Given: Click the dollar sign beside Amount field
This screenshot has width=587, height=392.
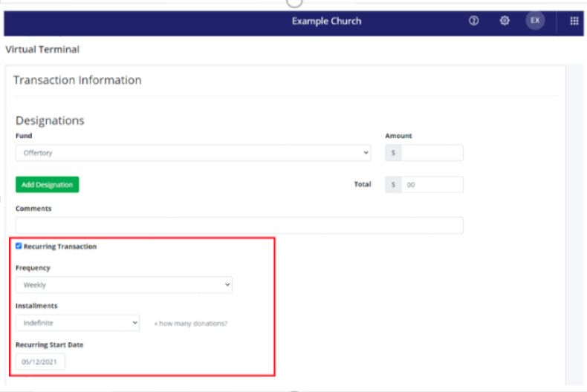Looking at the screenshot, I should click(x=393, y=153).
